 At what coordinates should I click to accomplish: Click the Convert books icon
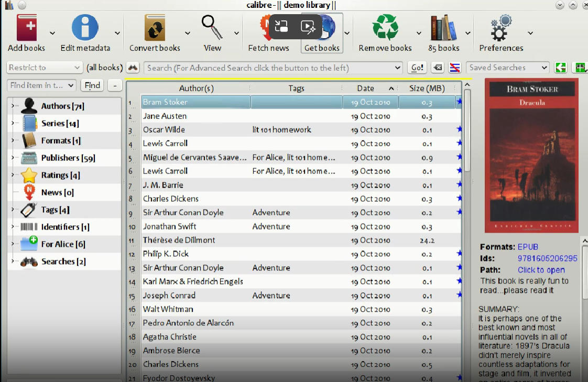tap(155, 27)
